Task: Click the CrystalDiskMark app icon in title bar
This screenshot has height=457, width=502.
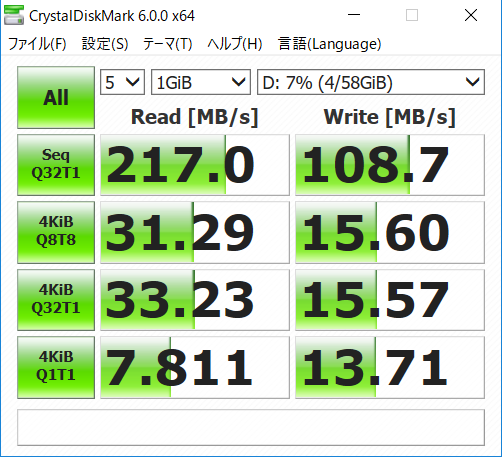Action: (14, 15)
